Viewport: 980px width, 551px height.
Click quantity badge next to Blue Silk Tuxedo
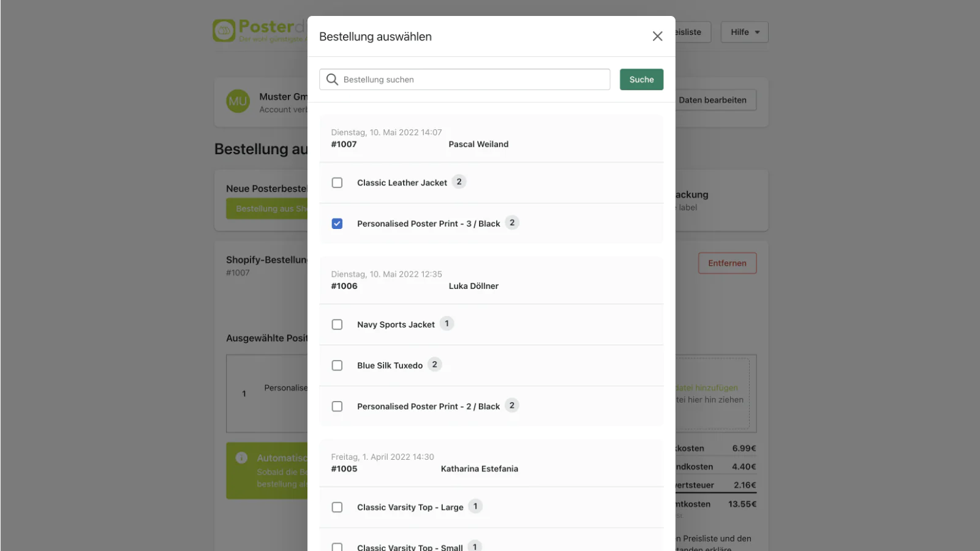tap(435, 365)
